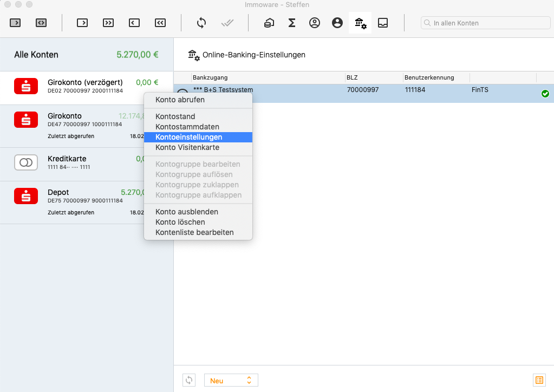
Task: Click the filled person profile icon
Action: click(x=337, y=23)
